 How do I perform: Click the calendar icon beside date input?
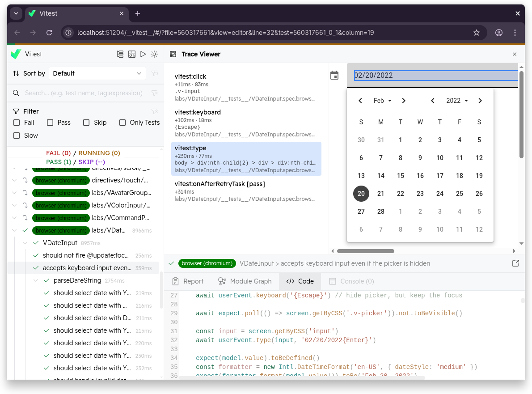[334, 75]
